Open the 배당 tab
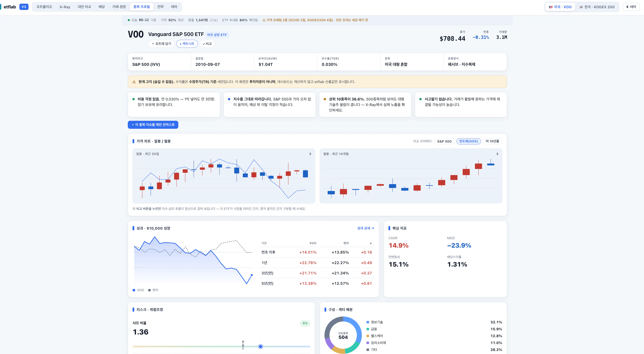Image resolution: width=644 pixels, height=354 pixels. (102, 7)
